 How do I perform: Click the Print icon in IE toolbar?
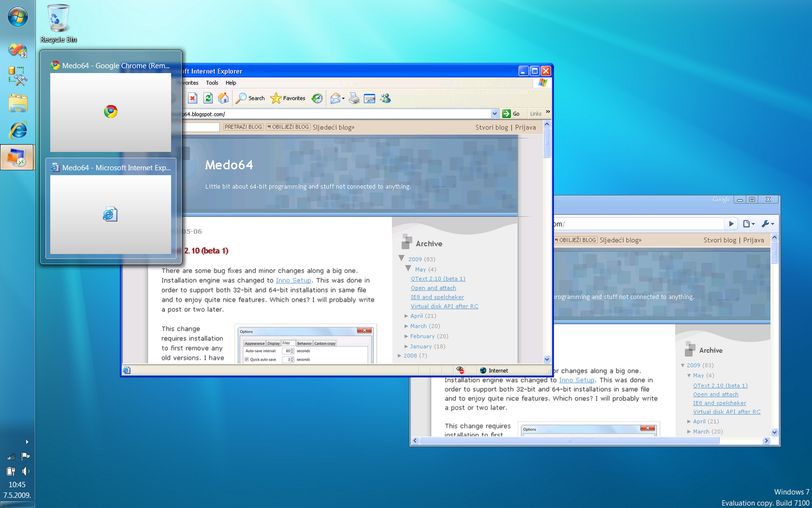354,99
